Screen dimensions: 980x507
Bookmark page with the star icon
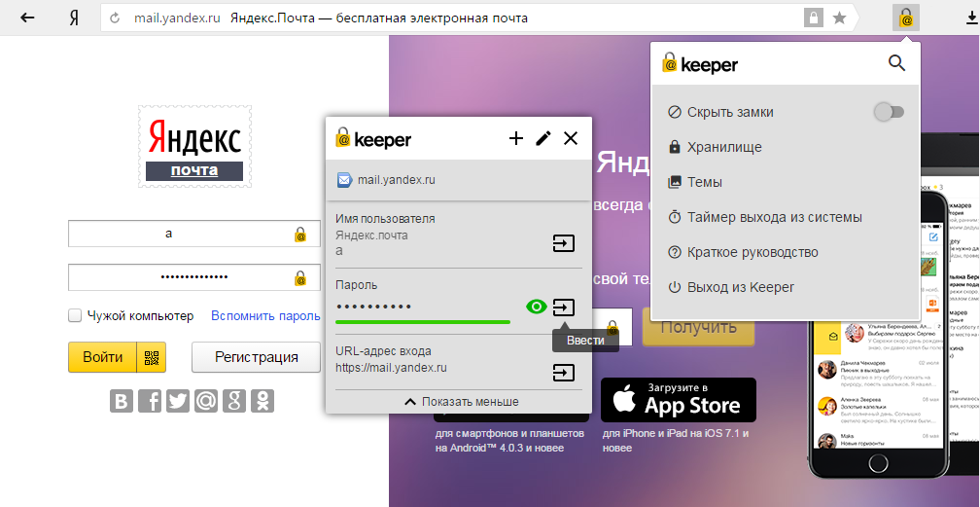point(839,18)
